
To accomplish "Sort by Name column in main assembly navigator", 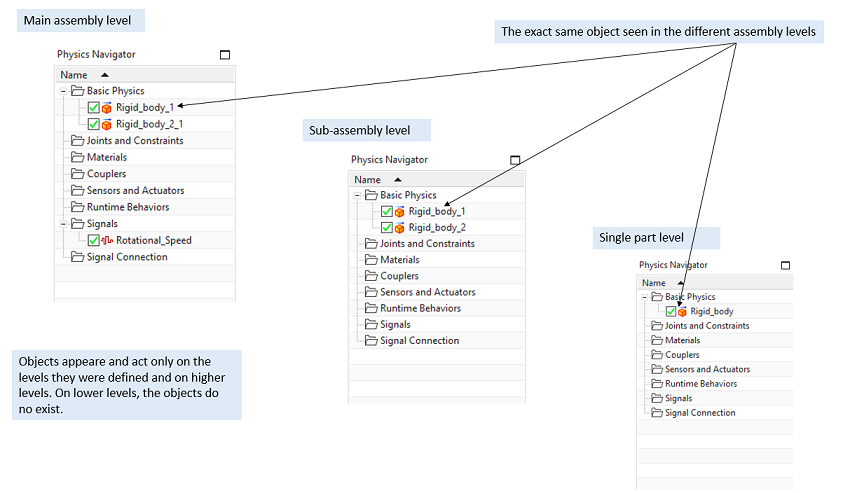I will click(73, 75).
